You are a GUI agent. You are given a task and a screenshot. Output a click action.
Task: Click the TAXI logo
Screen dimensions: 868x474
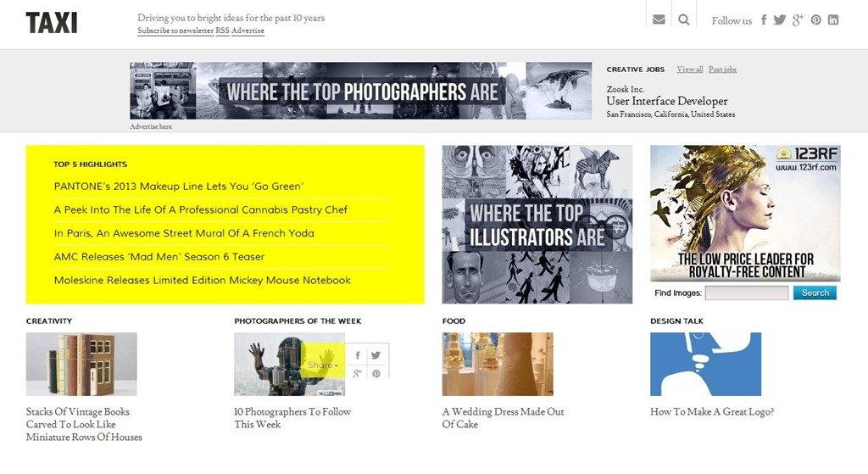52,23
